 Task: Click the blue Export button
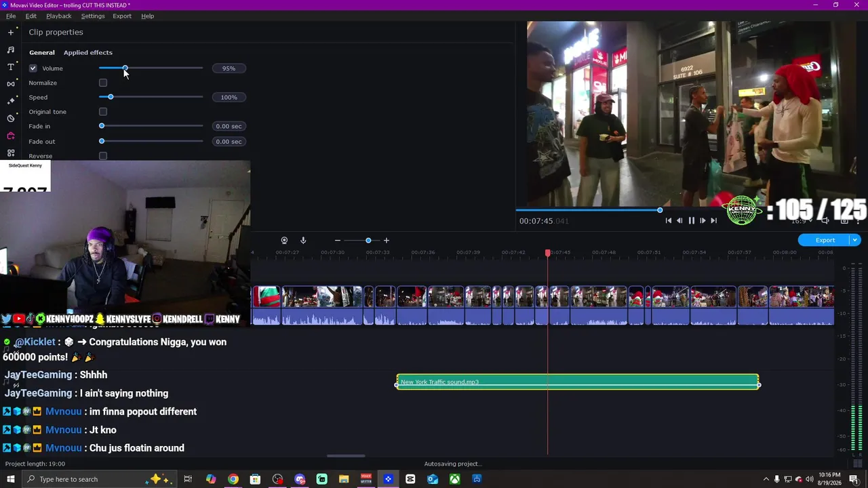click(825, 240)
